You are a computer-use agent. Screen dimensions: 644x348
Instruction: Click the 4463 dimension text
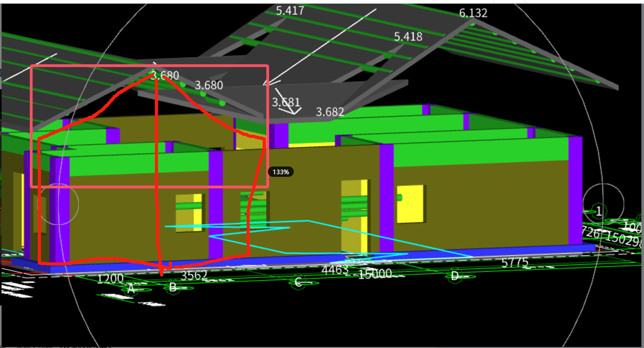click(x=335, y=270)
